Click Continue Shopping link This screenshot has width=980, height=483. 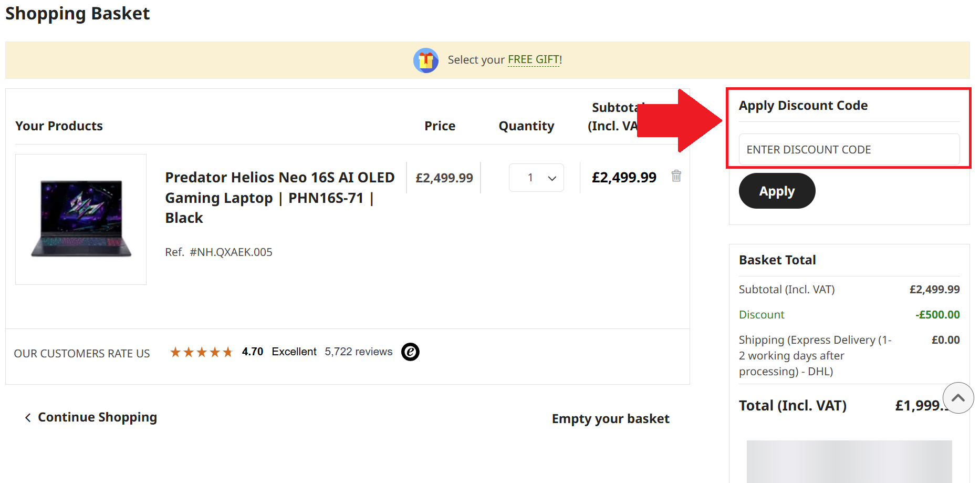pyautogui.click(x=97, y=417)
